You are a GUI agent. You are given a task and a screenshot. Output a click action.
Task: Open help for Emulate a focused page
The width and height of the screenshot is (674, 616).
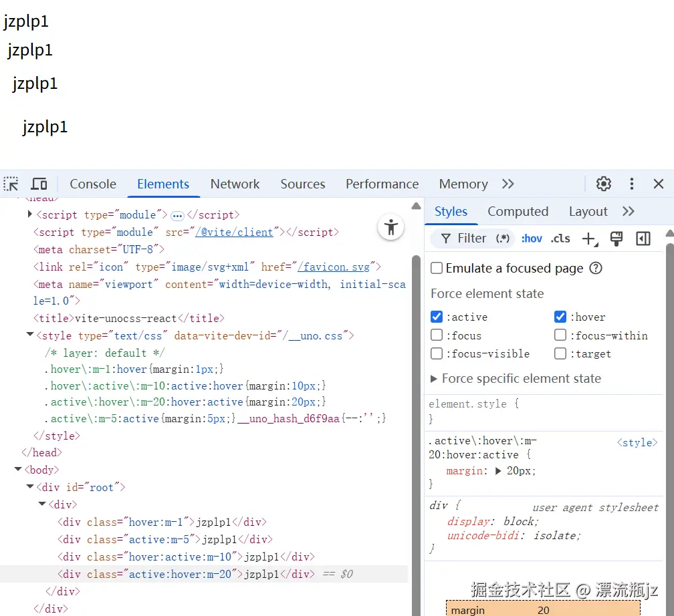[x=595, y=269]
